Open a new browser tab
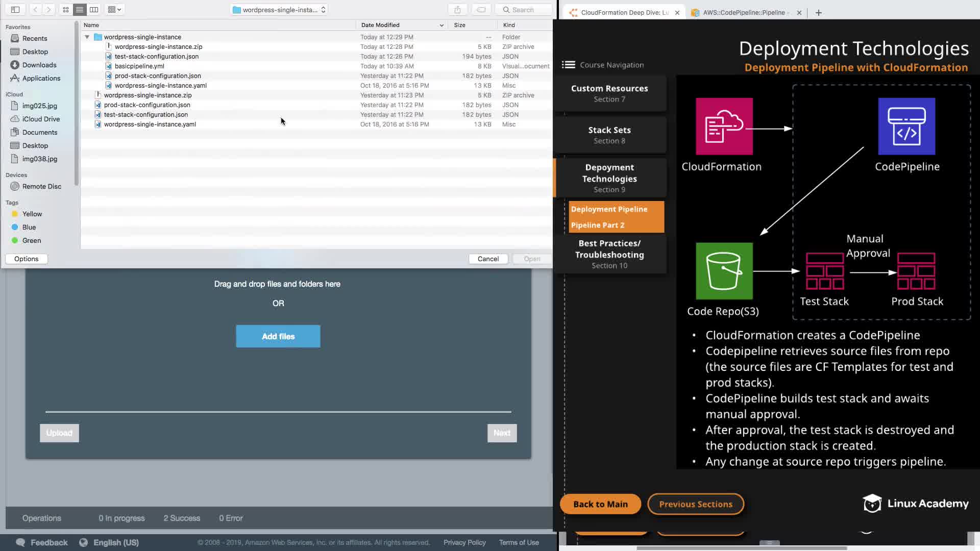 coord(819,13)
